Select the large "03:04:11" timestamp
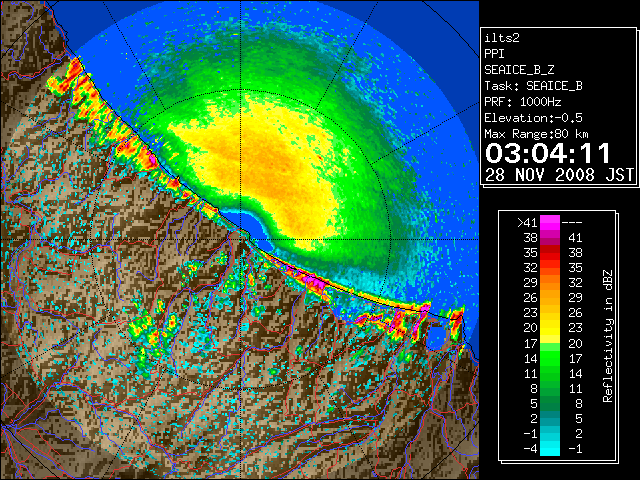Image resolution: width=640 pixels, height=480 pixels. click(x=548, y=153)
